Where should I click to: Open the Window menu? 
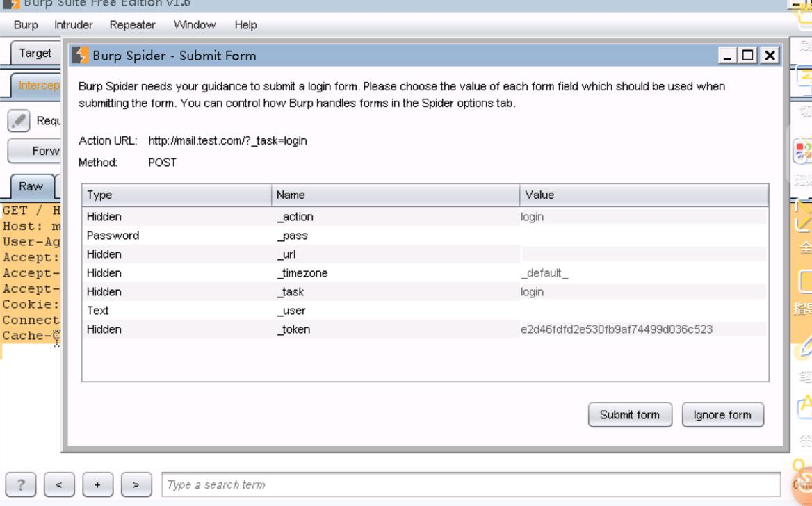pyautogui.click(x=194, y=25)
